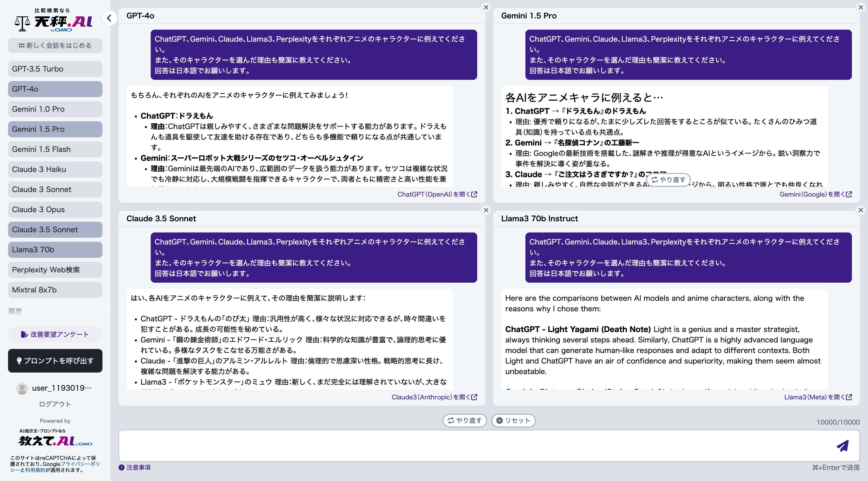
Task: Toggle the Claude 3 Haiku model
Action: pyautogui.click(x=55, y=169)
